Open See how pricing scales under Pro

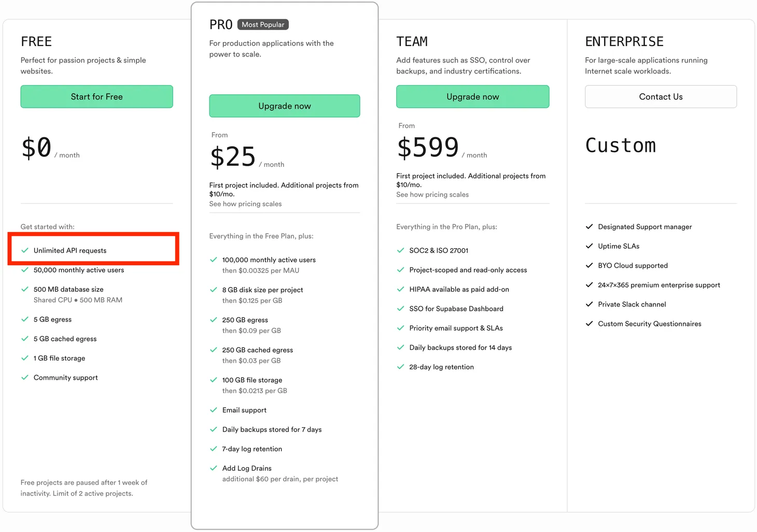245,204
